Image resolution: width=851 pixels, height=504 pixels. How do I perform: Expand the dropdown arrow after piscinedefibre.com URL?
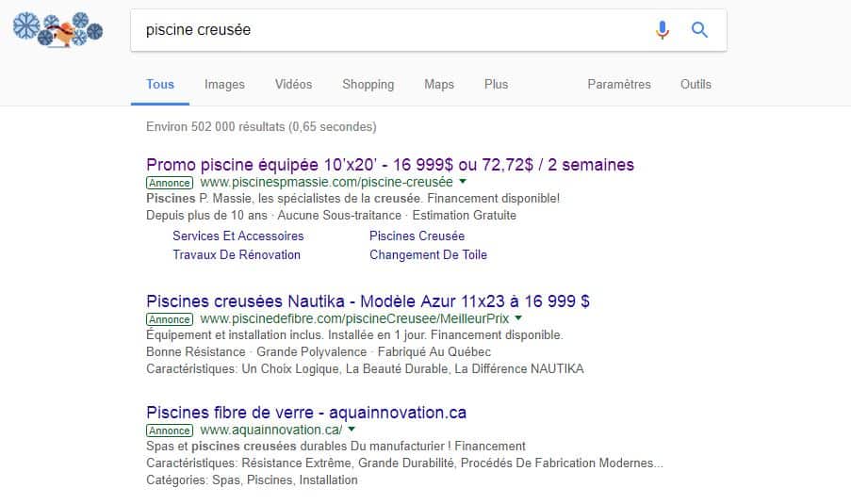pos(518,317)
